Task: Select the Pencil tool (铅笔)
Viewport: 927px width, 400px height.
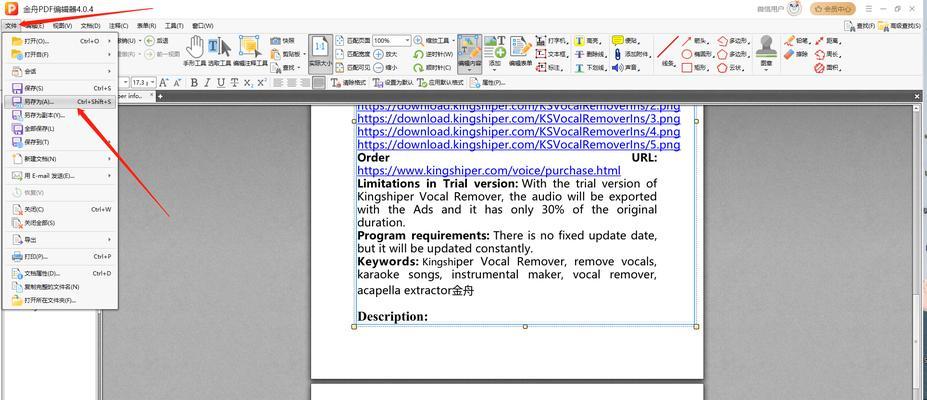Action: click(796, 41)
